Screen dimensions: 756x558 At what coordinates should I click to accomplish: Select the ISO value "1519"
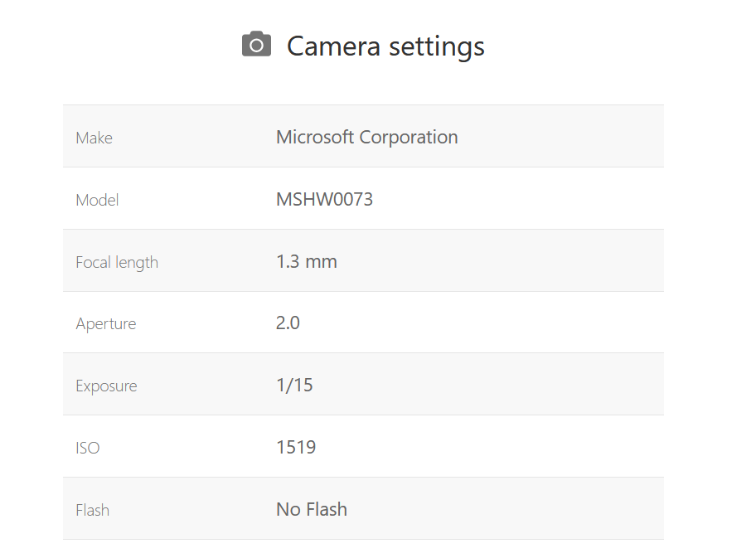tap(296, 447)
